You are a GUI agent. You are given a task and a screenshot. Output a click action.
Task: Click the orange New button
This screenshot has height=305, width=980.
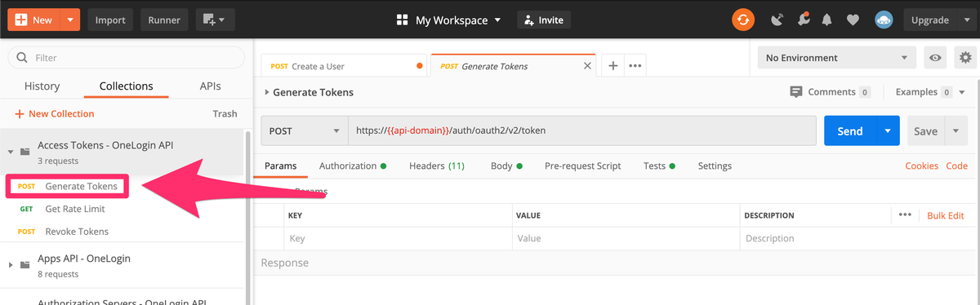click(x=34, y=20)
